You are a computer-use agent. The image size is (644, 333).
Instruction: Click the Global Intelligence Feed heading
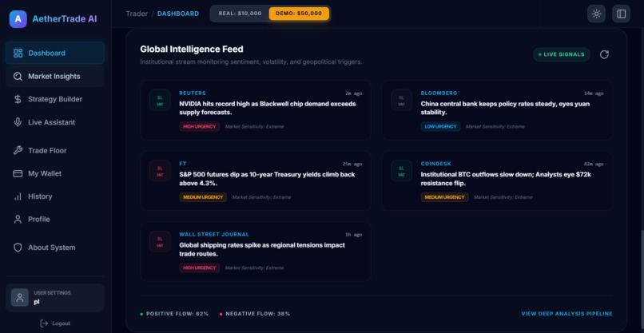[192, 50]
